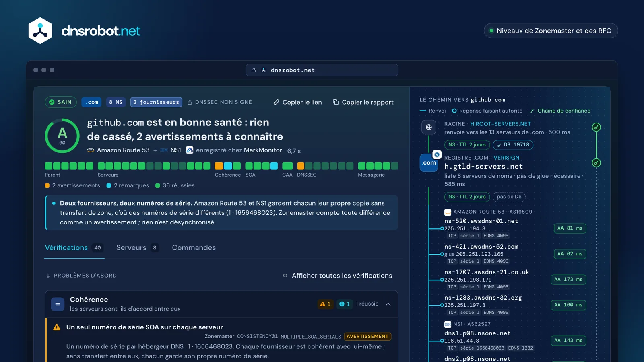644x362 pixels.
Task: Click orange Cohérence status square in check bar
Action: point(219,166)
